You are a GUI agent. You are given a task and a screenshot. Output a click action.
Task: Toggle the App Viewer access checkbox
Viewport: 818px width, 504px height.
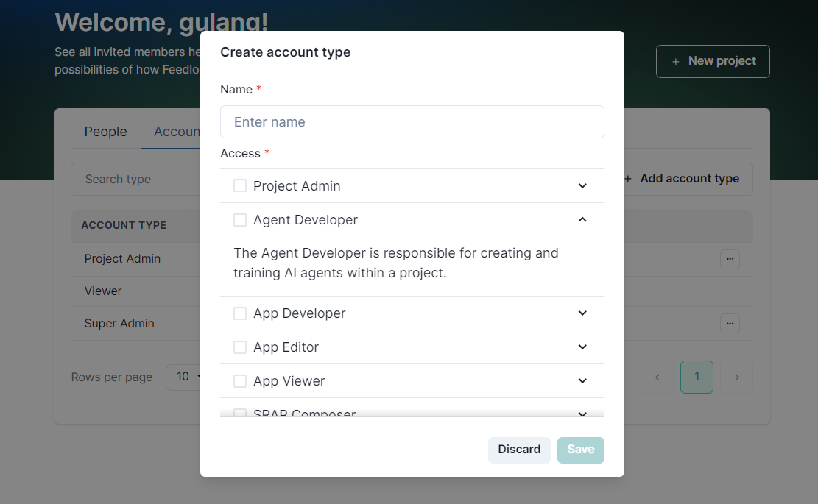pos(240,381)
